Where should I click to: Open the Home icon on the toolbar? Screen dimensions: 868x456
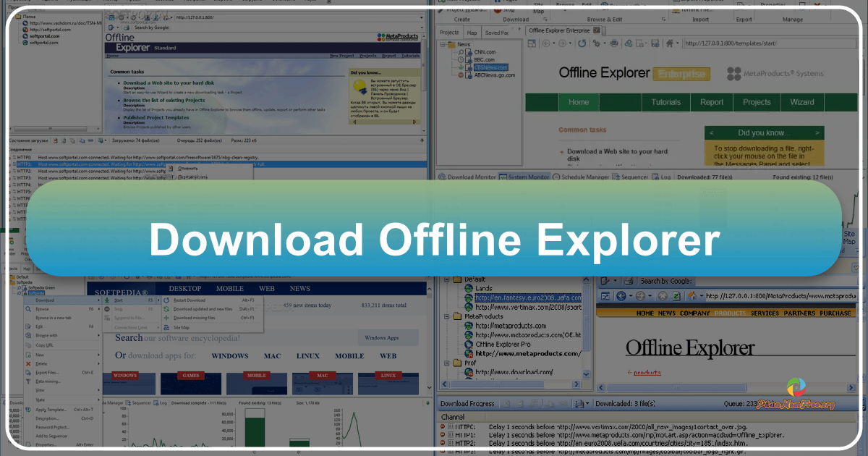(x=669, y=43)
